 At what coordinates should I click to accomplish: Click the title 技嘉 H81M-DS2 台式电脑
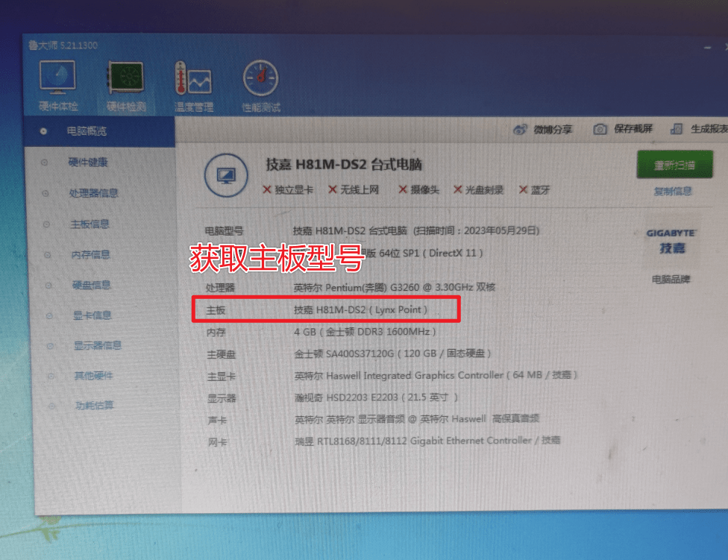(344, 164)
